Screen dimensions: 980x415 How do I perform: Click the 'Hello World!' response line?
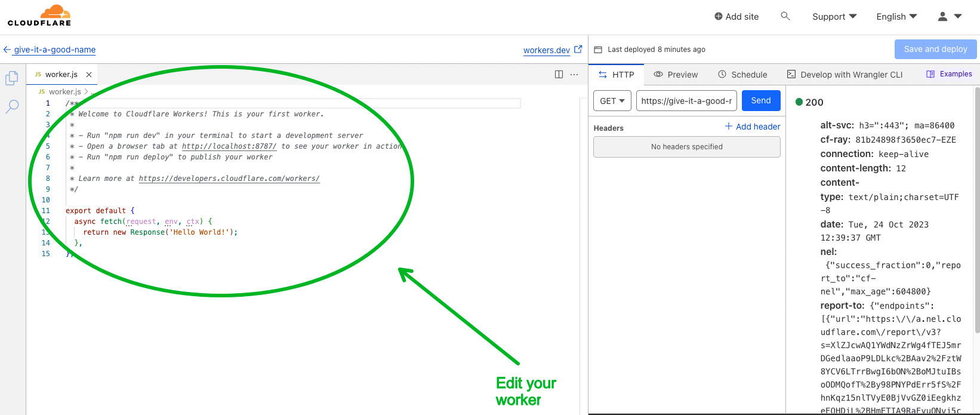click(x=160, y=232)
